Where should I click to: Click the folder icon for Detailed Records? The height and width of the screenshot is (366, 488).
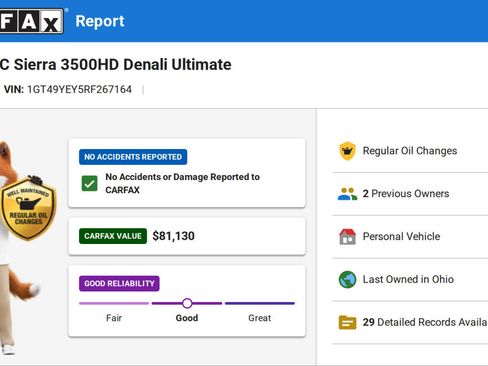coord(347,322)
